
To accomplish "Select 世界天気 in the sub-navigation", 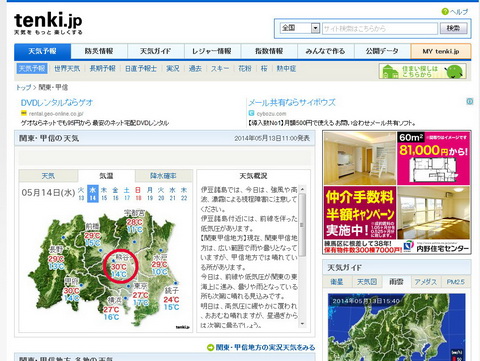I will pos(67,69).
